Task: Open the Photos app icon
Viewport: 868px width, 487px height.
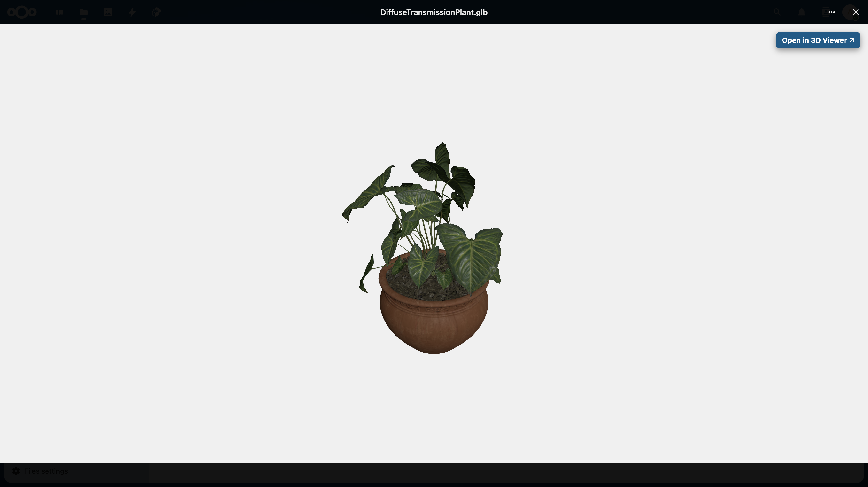Action: [108, 12]
